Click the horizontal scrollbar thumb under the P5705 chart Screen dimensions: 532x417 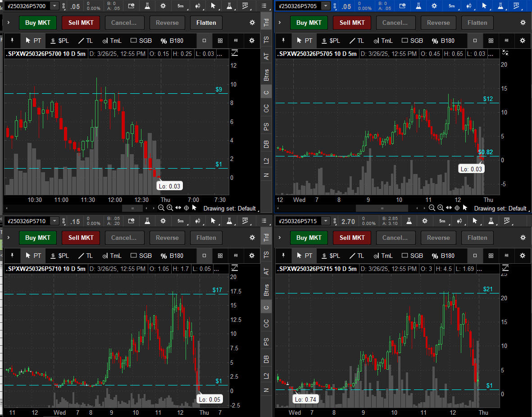click(x=382, y=208)
